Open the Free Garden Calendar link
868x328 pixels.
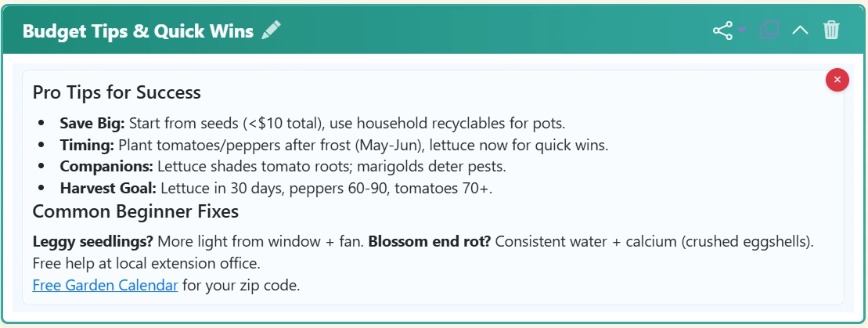pos(105,285)
